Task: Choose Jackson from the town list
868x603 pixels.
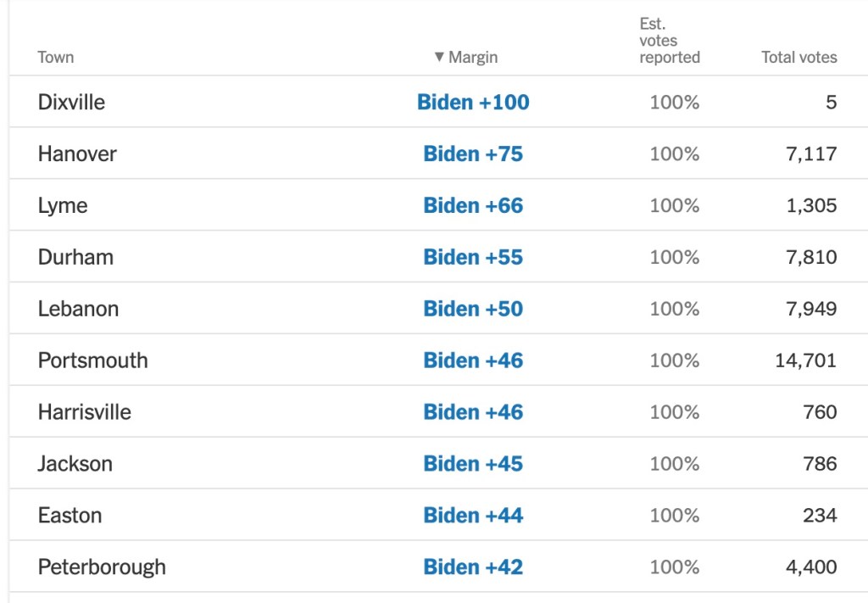Action: (x=75, y=465)
